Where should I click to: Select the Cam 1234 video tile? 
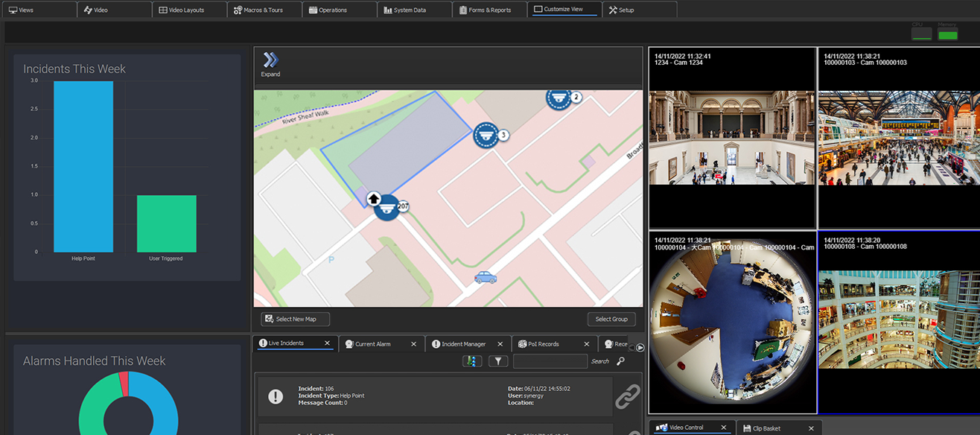732,139
